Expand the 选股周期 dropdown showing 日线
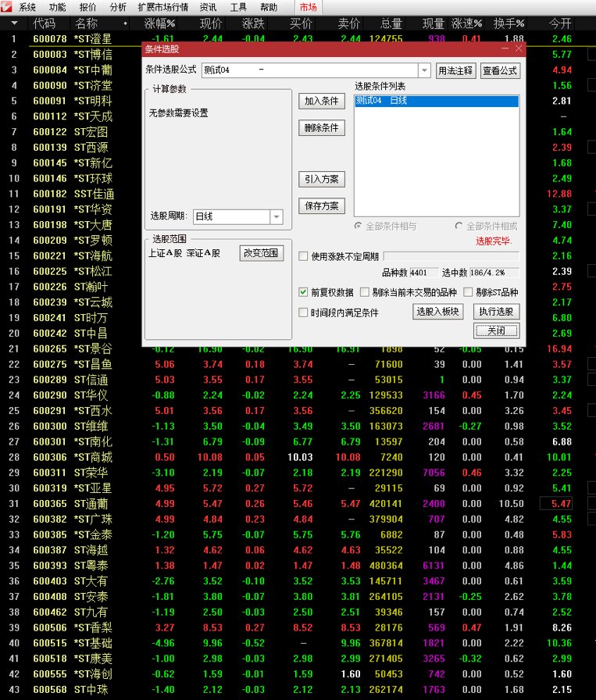This screenshot has width=596, height=700. point(277,216)
